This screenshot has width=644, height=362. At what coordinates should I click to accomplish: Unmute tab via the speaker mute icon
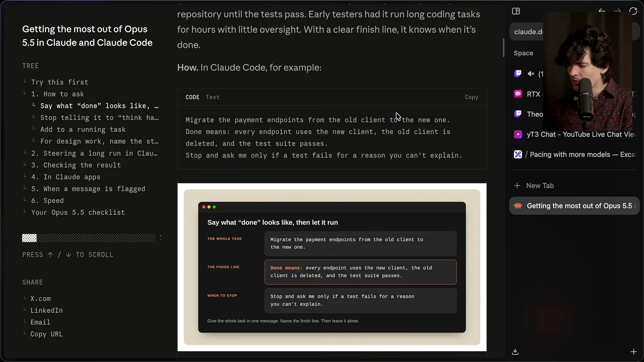coord(531,74)
